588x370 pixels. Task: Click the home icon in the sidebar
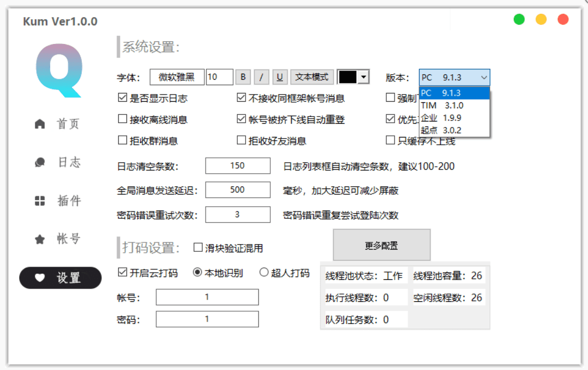point(40,124)
